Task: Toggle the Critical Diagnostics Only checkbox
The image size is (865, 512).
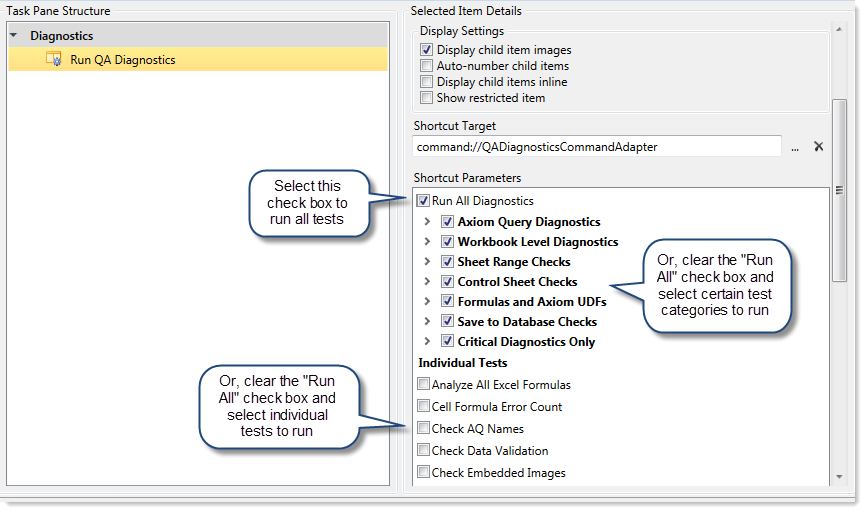Action: [447, 342]
